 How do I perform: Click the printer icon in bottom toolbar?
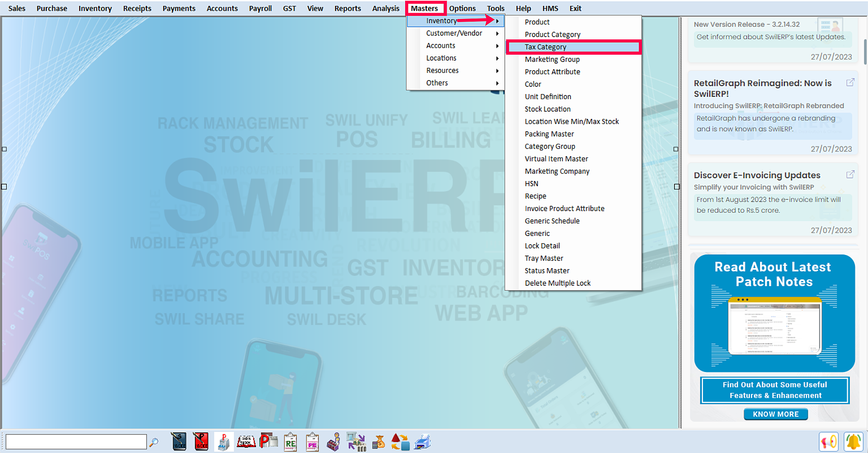422,442
